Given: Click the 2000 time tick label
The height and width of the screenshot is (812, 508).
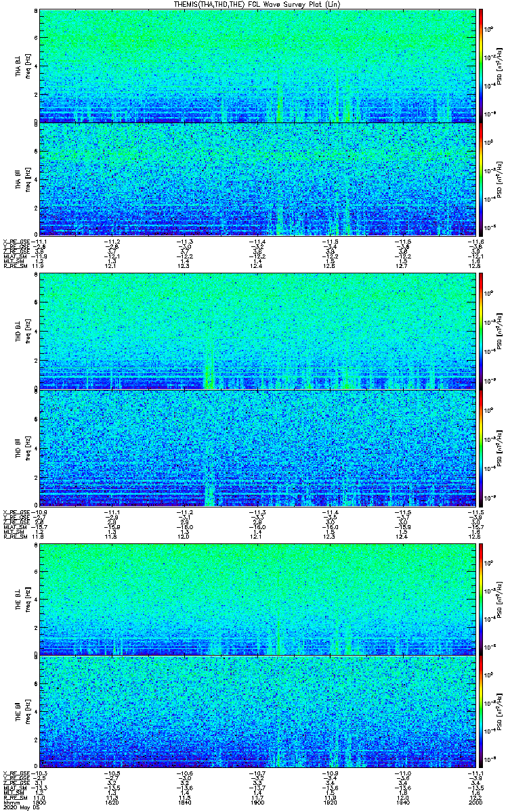Looking at the screenshot, I should 475,803.
